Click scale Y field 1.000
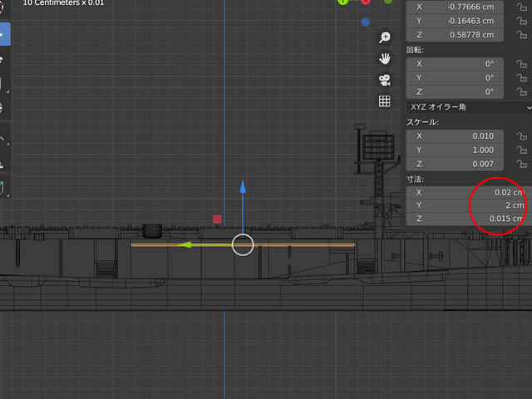Image resolution: width=532 pixels, height=399 pixels. tap(455, 150)
